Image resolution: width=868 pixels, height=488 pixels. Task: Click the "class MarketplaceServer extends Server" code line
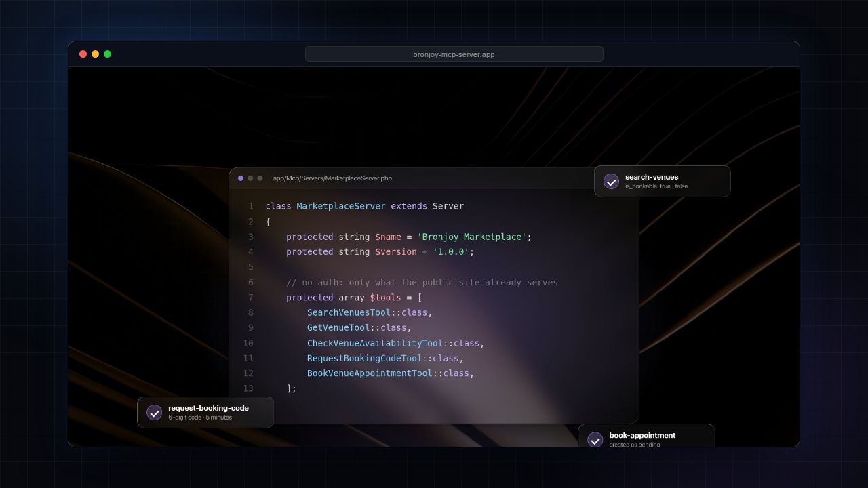coord(365,206)
